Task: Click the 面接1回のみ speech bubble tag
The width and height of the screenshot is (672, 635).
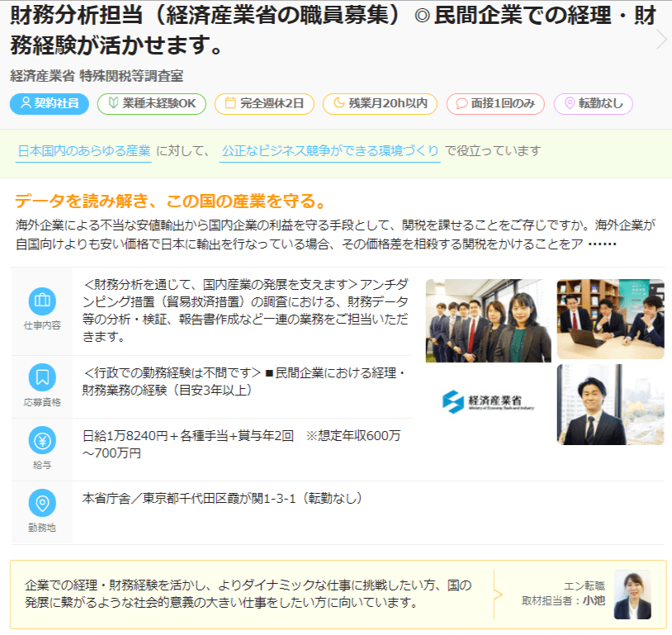Action: tap(495, 104)
